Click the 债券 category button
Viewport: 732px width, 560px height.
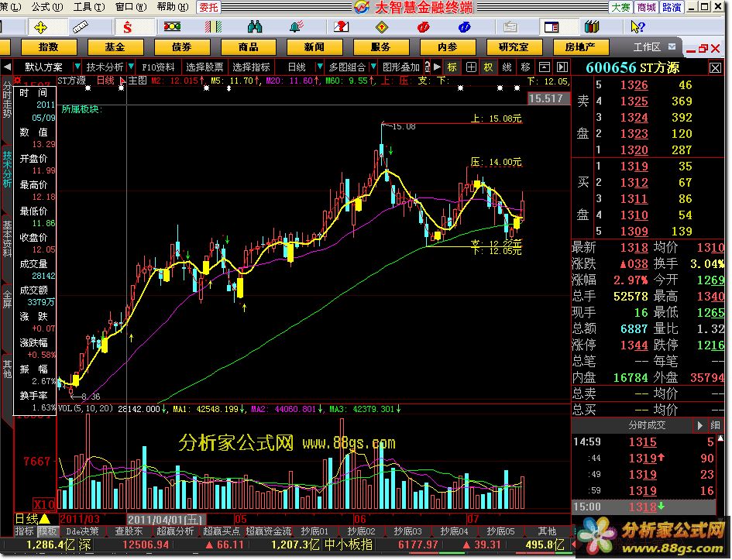pyautogui.click(x=181, y=47)
